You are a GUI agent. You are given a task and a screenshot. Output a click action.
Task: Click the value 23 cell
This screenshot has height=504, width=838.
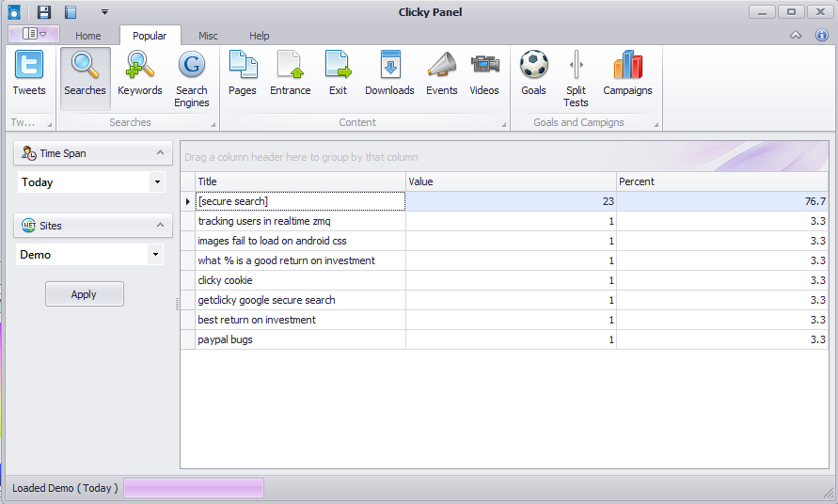click(x=511, y=201)
